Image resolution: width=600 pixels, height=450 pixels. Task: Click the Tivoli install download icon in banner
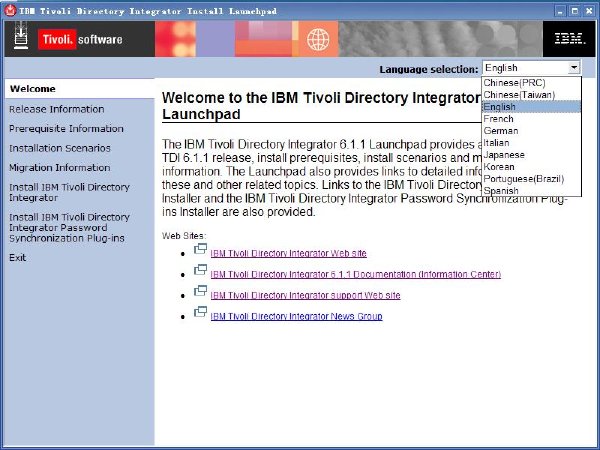21,35
